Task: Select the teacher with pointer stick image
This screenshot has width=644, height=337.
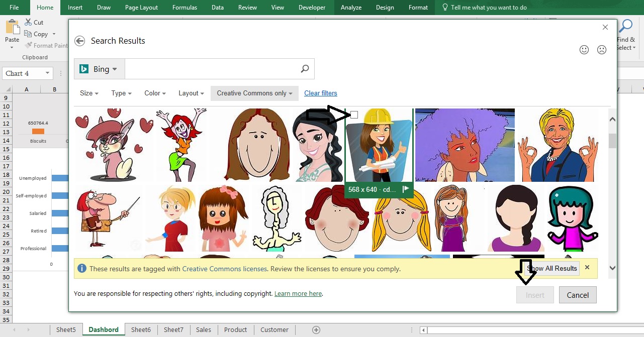Action: [109, 218]
